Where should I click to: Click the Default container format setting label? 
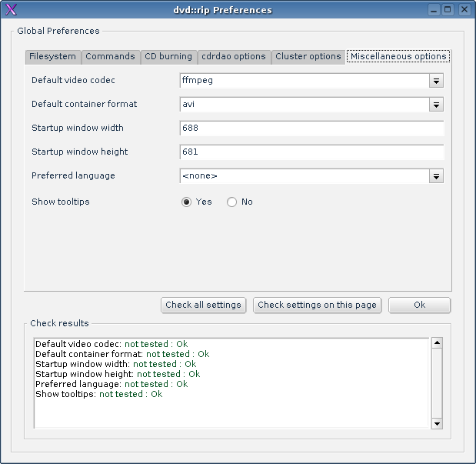click(x=85, y=104)
